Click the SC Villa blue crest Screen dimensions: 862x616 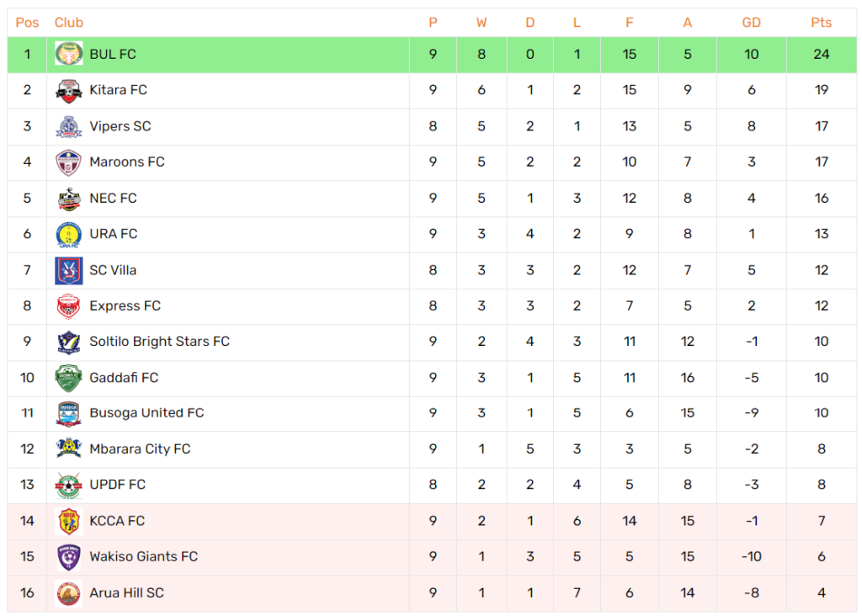69,270
